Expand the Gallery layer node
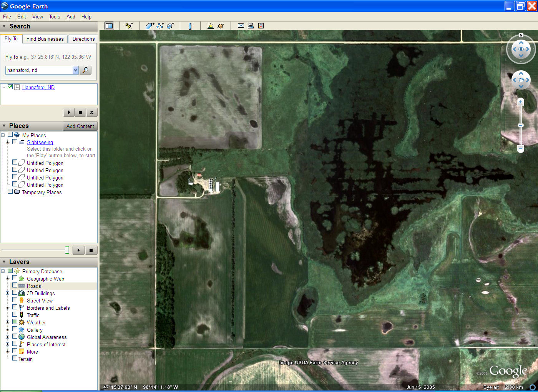 7,330
